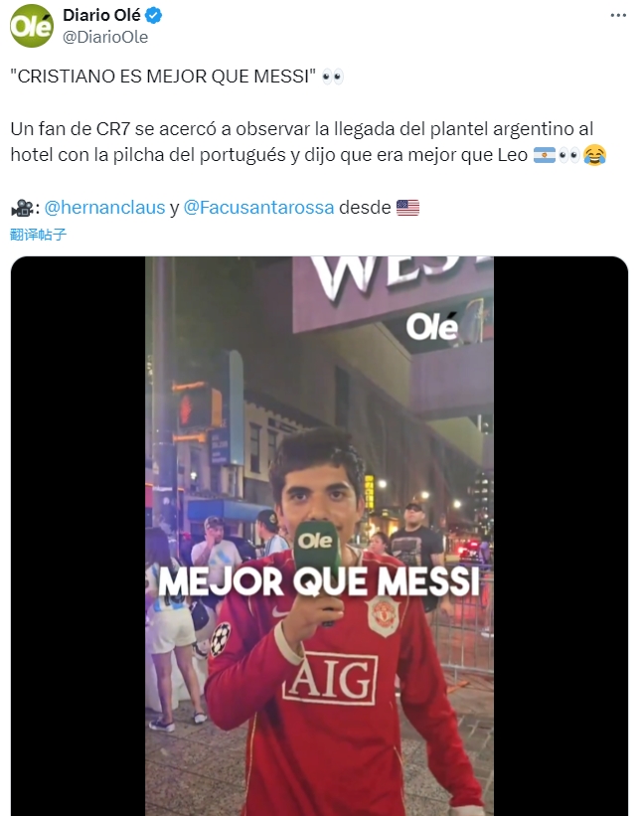Open the three-dot more options menu
The width and height of the screenshot is (644, 816).
click(618, 15)
